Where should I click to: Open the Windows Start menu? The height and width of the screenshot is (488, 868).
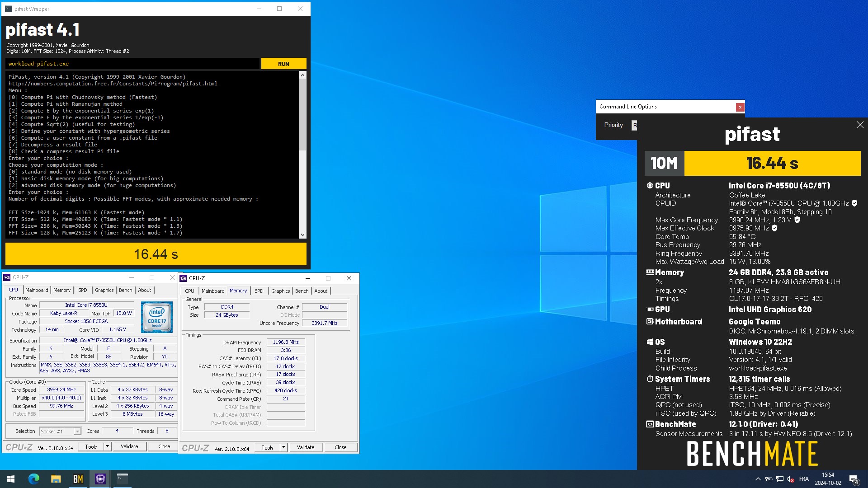coord(11,479)
